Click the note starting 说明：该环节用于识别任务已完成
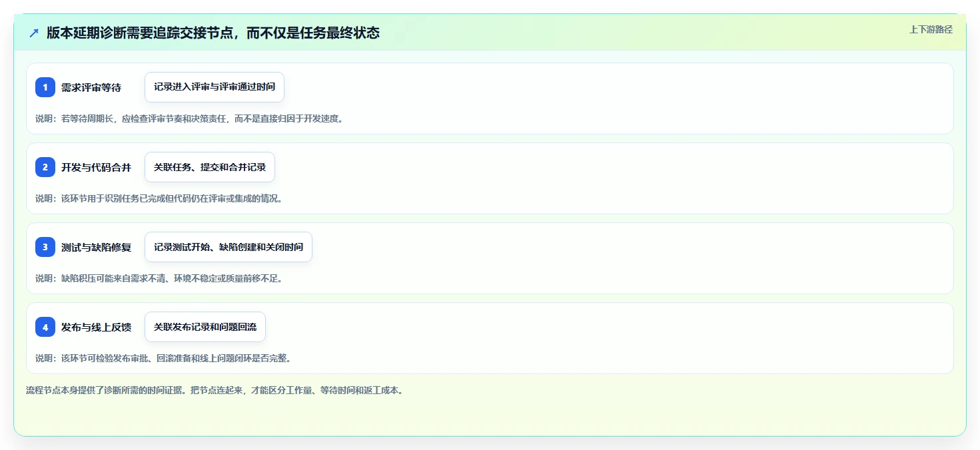This screenshot has height=450, width=980. click(159, 198)
